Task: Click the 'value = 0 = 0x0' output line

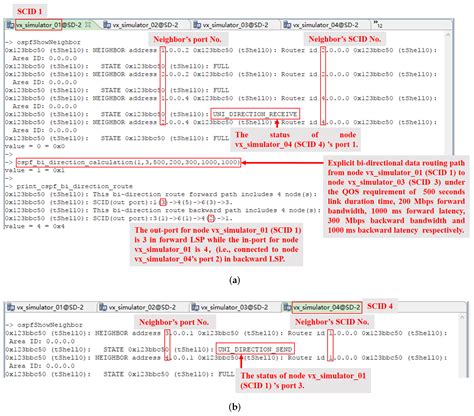Action: click(x=35, y=146)
